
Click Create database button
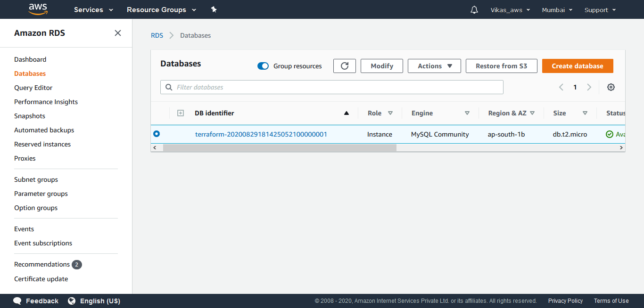click(x=578, y=66)
